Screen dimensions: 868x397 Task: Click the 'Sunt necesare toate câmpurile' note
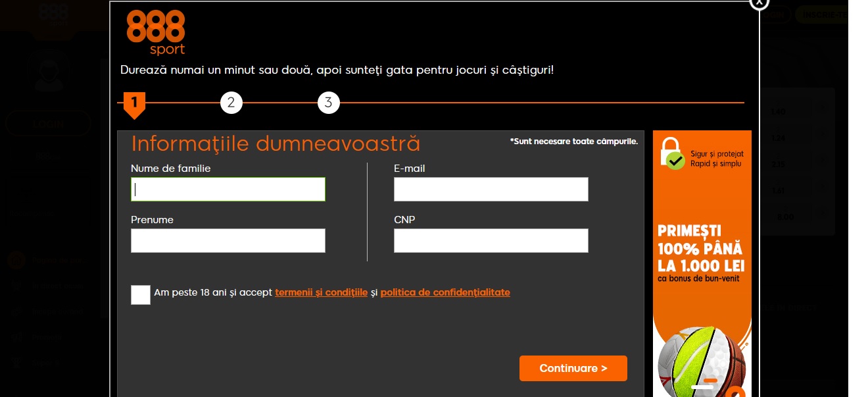pyautogui.click(x=574, y=142)
